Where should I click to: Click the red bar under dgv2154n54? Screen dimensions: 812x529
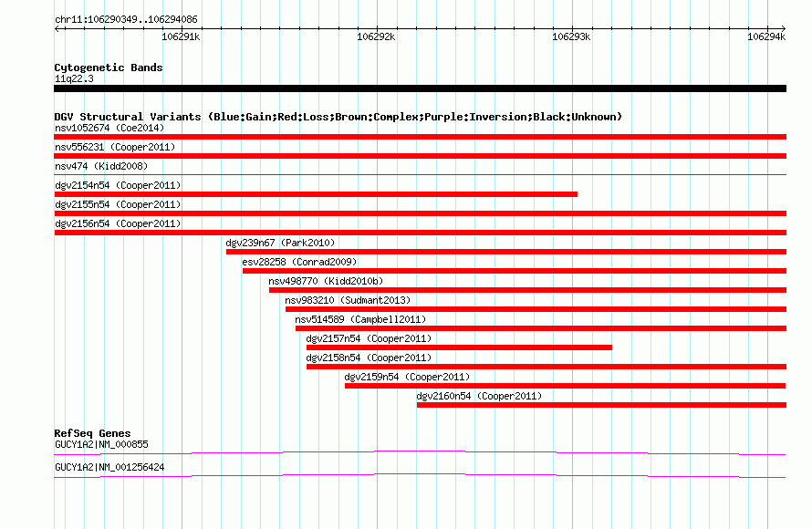316,194
